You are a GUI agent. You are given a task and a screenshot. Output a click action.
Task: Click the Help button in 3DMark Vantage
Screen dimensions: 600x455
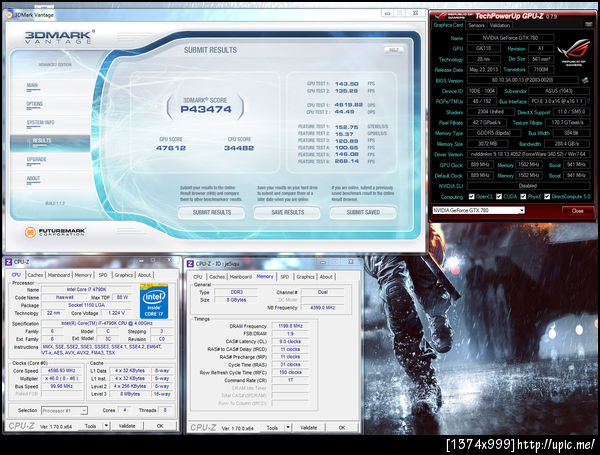394,50
